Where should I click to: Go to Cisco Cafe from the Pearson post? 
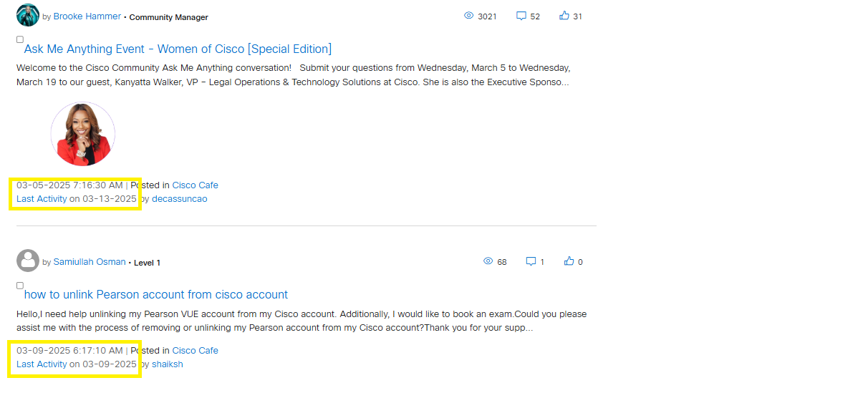coord(196,350)
